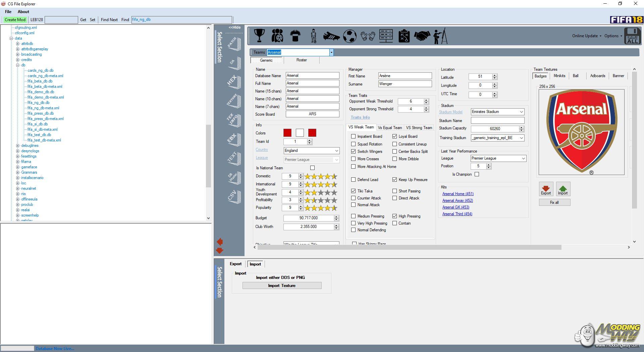
Task: Click the red left arrow icon
Action: coord(220,242)
